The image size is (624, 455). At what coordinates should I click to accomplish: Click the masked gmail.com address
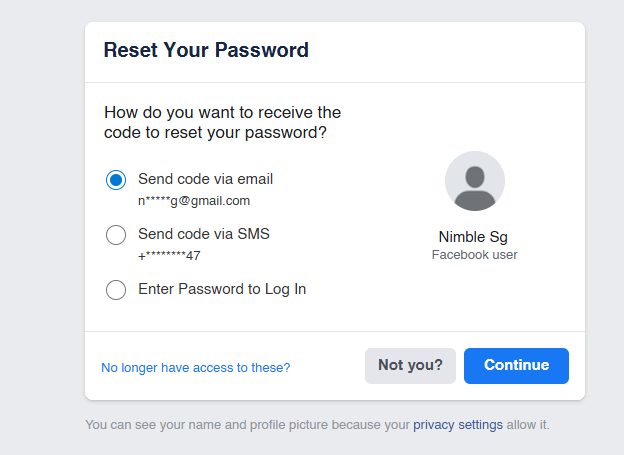[194, 201]
